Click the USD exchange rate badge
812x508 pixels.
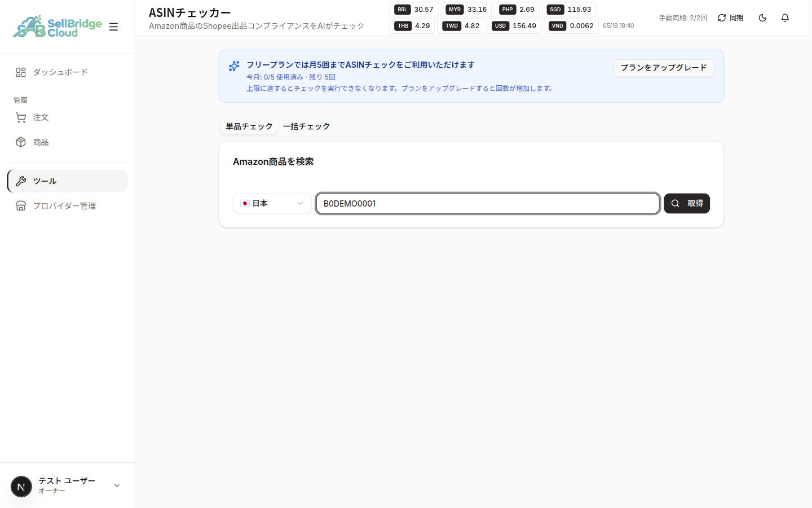pyautogui.click(x=514, y=26)
